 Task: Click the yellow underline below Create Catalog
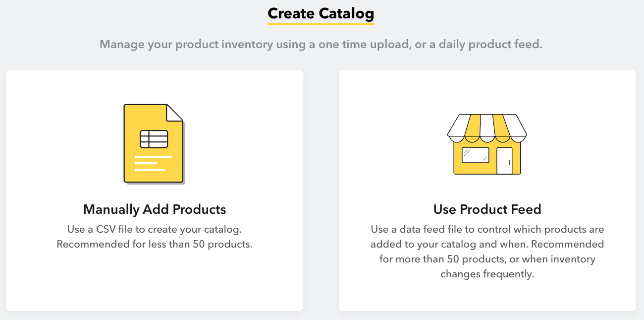point(321,23)
